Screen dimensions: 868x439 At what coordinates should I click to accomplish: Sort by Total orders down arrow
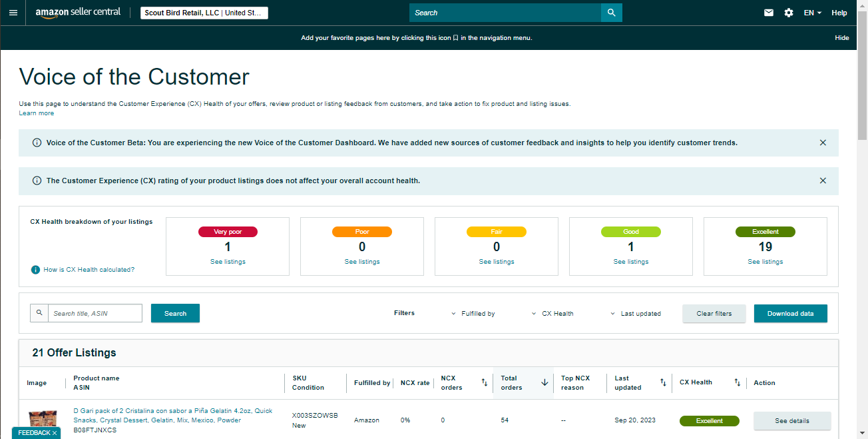(x=544, y=382)
